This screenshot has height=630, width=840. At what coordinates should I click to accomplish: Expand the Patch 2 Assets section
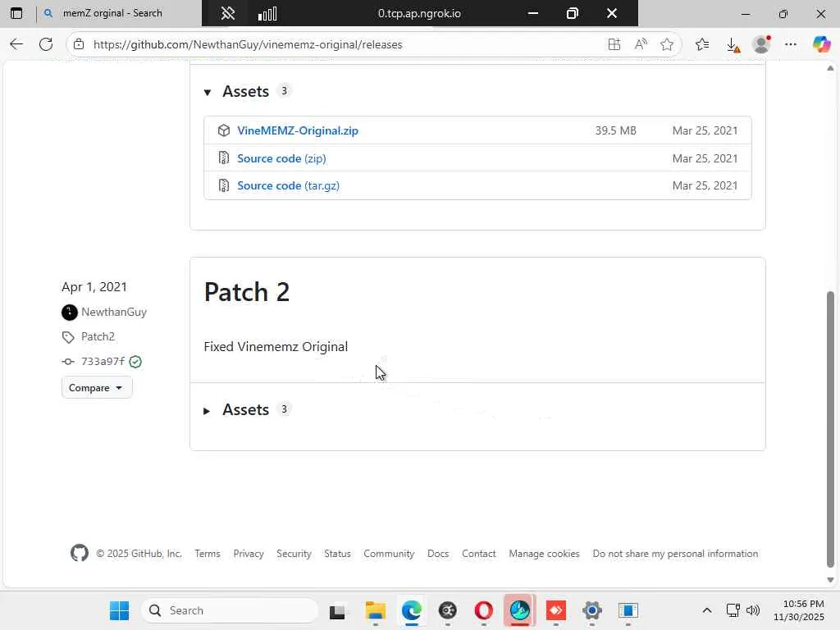207,411
